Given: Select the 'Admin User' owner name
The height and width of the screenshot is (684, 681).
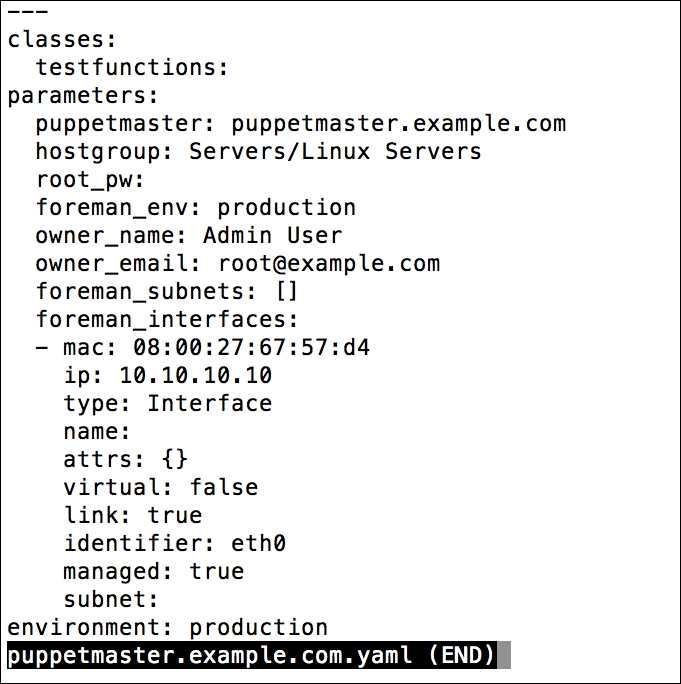Looking at the screenshot, I should 272,236.
